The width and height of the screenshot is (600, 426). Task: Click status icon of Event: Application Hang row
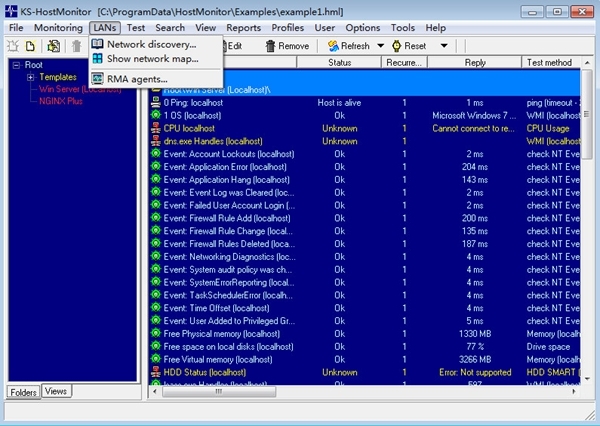click(x=156, y=179)
